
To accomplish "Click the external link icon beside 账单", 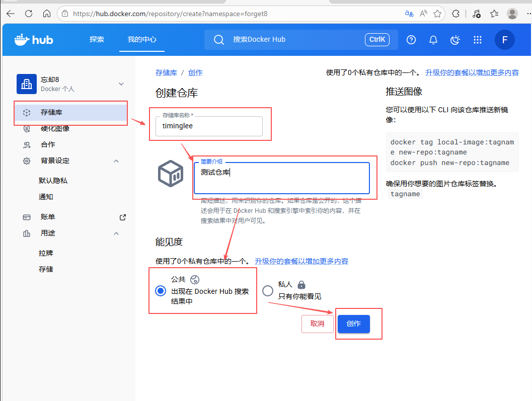I will pyautogui.click(x=123, y=217).
